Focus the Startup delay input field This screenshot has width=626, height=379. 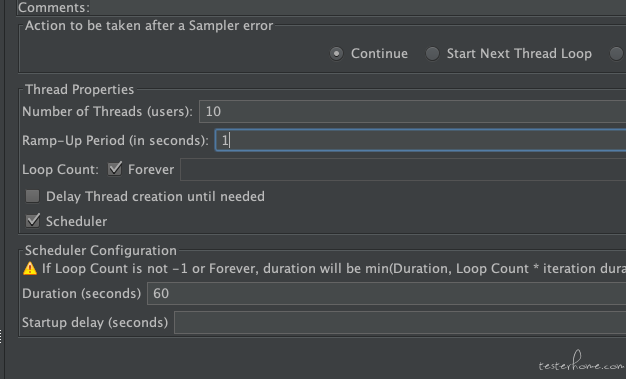click(x=400, y=323)
